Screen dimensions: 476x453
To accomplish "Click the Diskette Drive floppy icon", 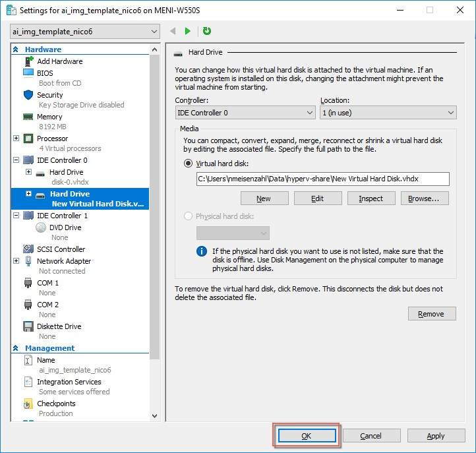I will coord(28,326).
